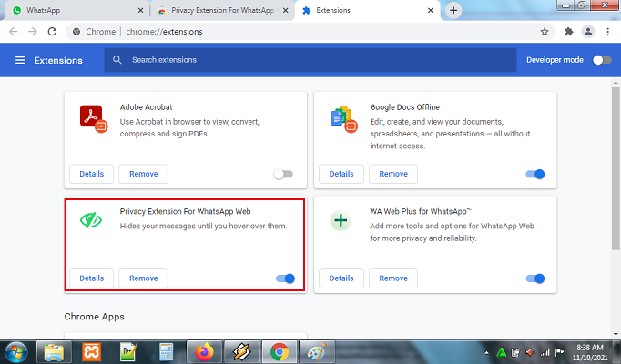This screenshot has height=364, width=621.
Task: Open a new browser tab
Action: click(x=453, y=10)
